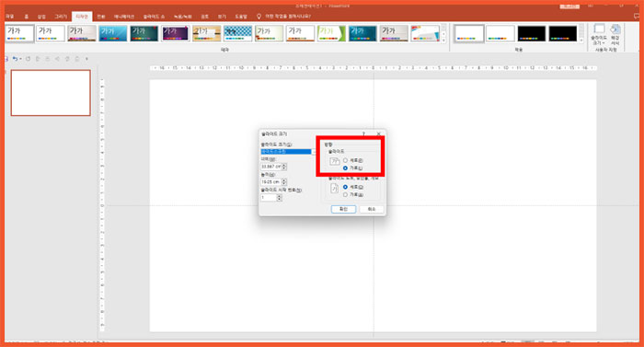Select the 디자인 (Design) ribbon tab
644x347 pixels.
pyautogui.click(x=82, y=17)
